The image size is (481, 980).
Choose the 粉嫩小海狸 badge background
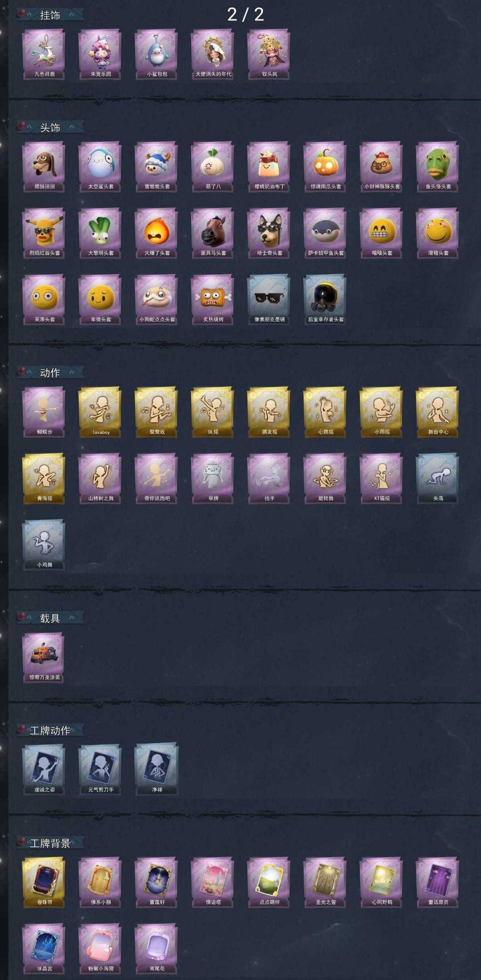(x=100, y=949)
